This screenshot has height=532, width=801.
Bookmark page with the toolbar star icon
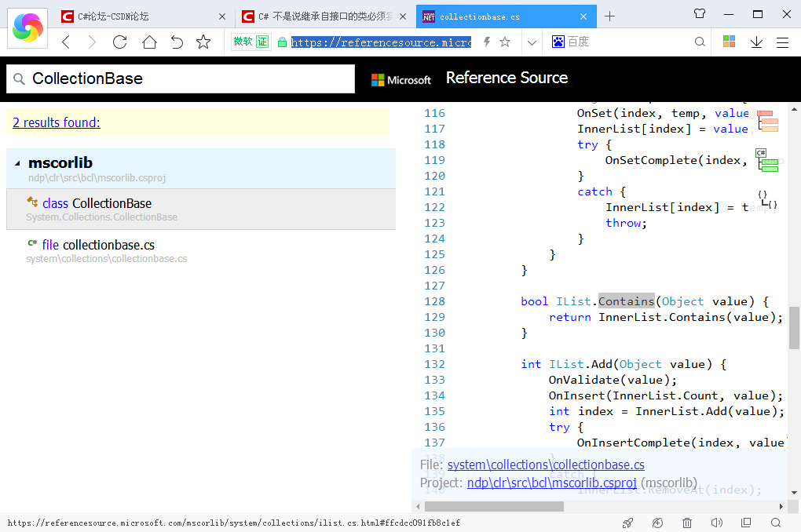tap(203, 42)
